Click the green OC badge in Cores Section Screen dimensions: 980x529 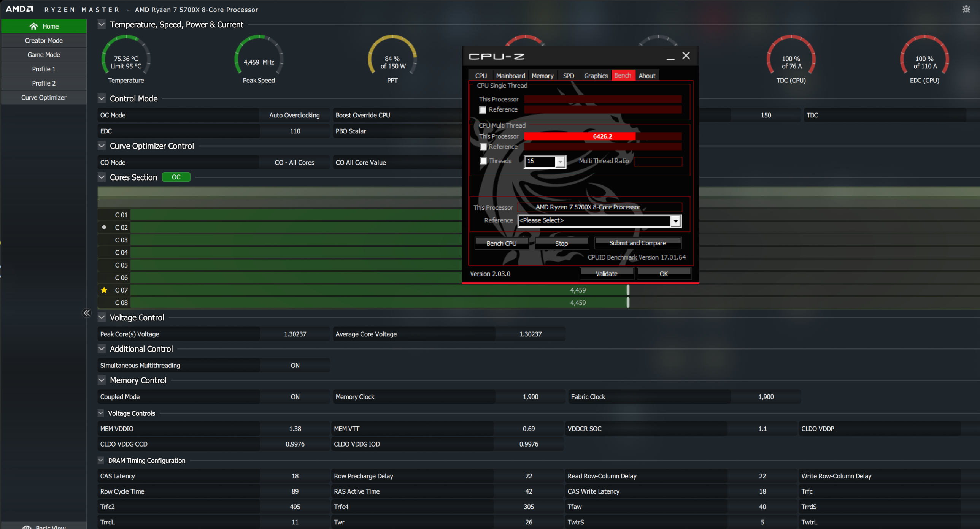176,177
